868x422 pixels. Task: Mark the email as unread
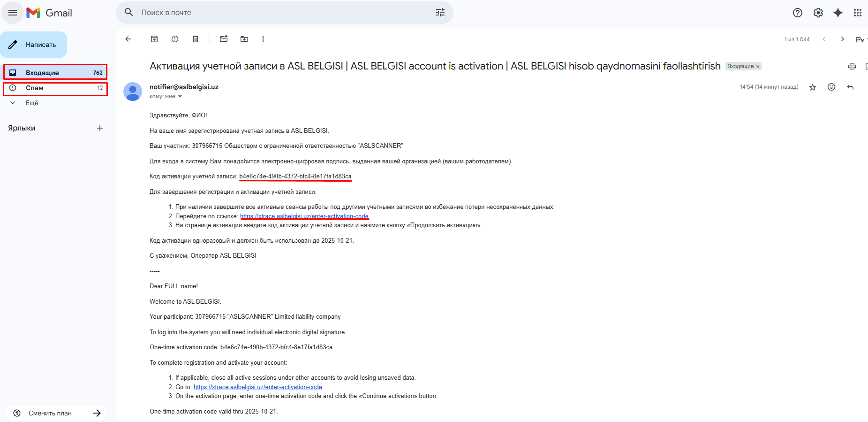click(x=224, y=39)
